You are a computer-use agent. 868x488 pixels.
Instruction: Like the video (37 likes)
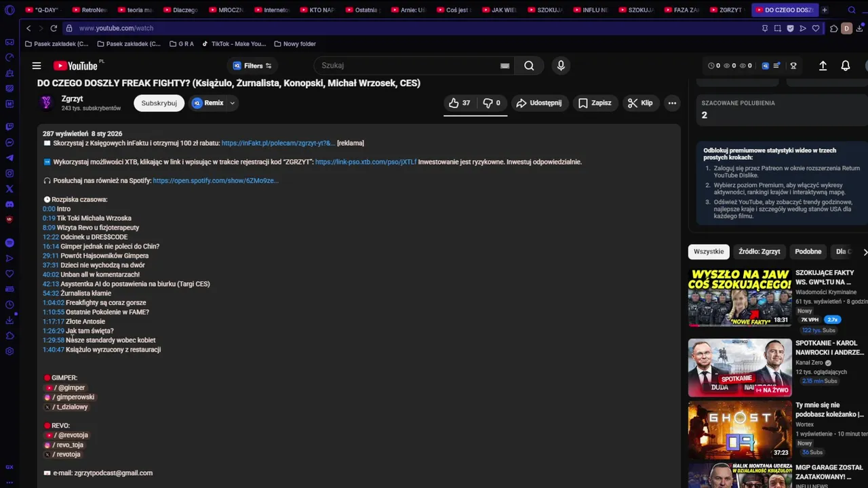(x=460, y=103)
